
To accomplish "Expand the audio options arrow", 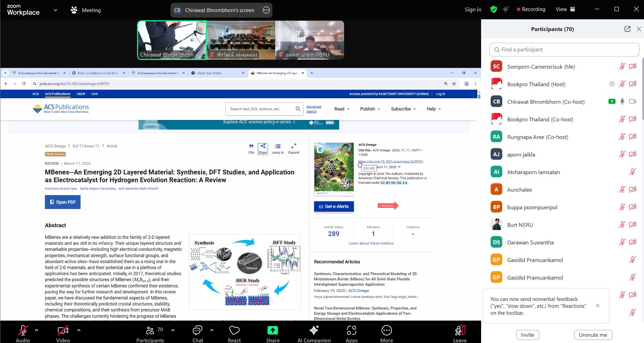I will click(37, 330).
